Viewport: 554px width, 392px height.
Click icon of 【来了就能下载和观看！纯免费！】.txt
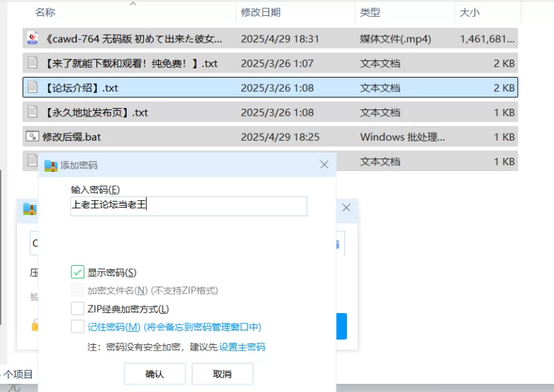pyautogui.click(x=33, y=62)
